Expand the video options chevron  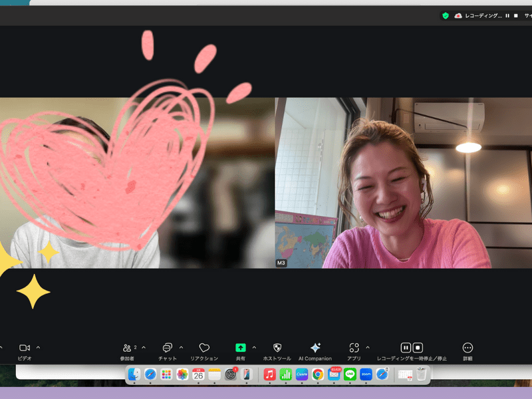point(38,347)
